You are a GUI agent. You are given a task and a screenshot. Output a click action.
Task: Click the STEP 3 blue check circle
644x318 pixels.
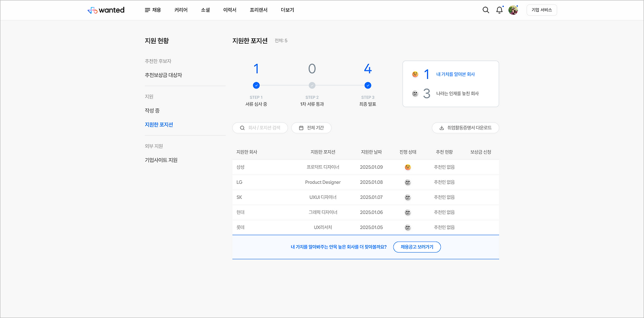pyautogui.click(x=368, y=85)
